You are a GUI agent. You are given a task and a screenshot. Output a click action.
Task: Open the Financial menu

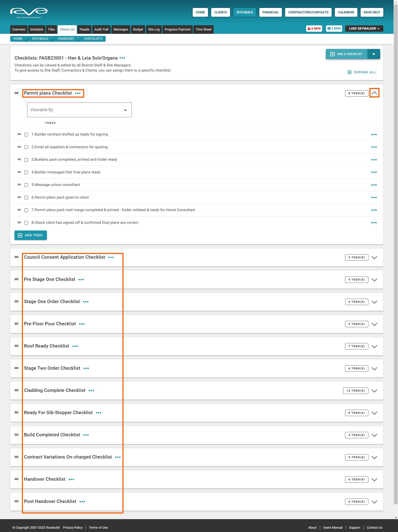click(x=270, y=12)
